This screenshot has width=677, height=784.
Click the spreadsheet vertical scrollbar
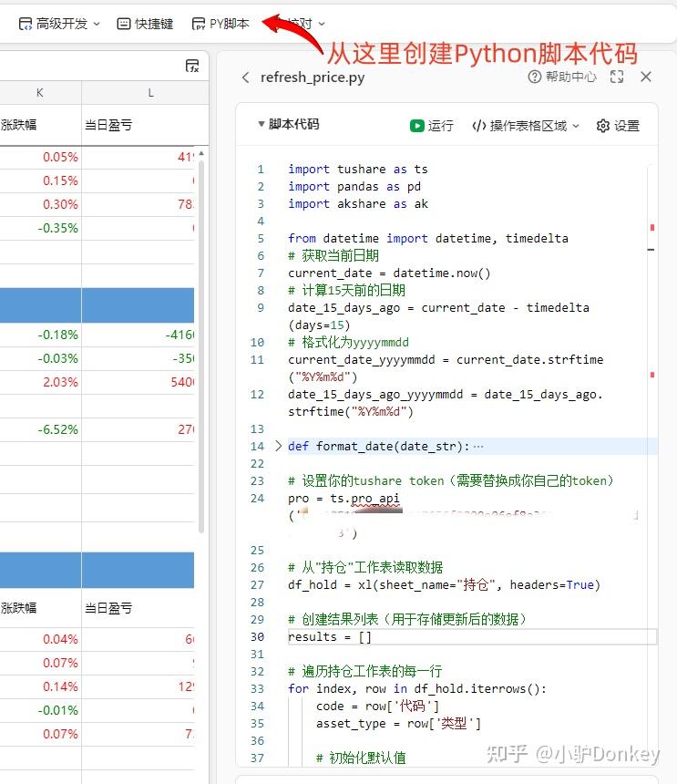pyautogui.click(x=201, y=346)
